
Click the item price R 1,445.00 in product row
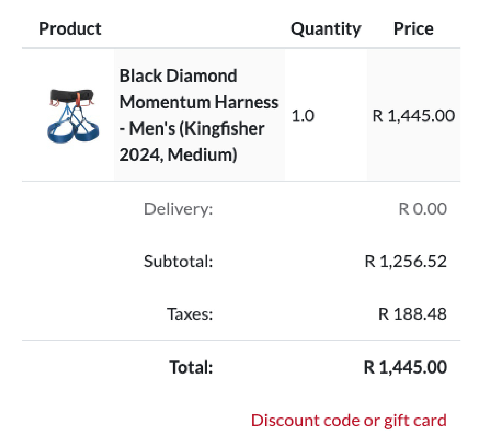point(414,116)
